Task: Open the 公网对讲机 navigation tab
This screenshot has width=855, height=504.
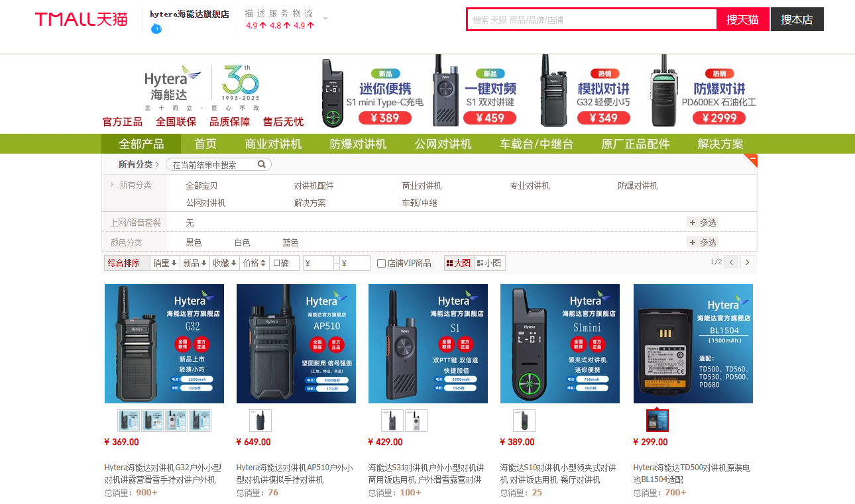Action: coord(443,144)
